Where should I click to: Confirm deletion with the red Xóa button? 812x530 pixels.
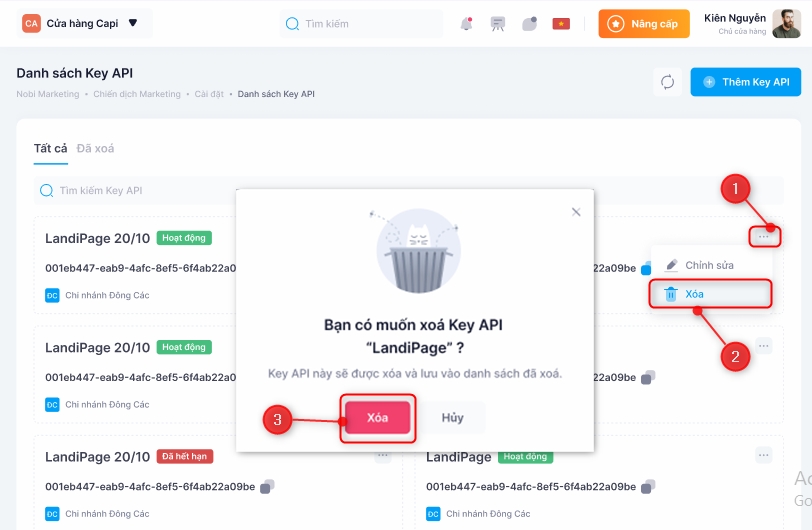(378, 418)
